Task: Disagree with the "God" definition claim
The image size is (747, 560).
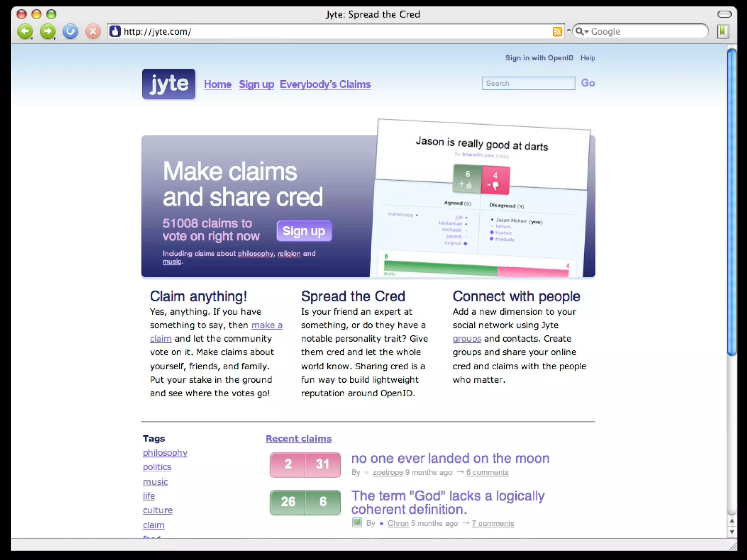Action: (323, 502)
